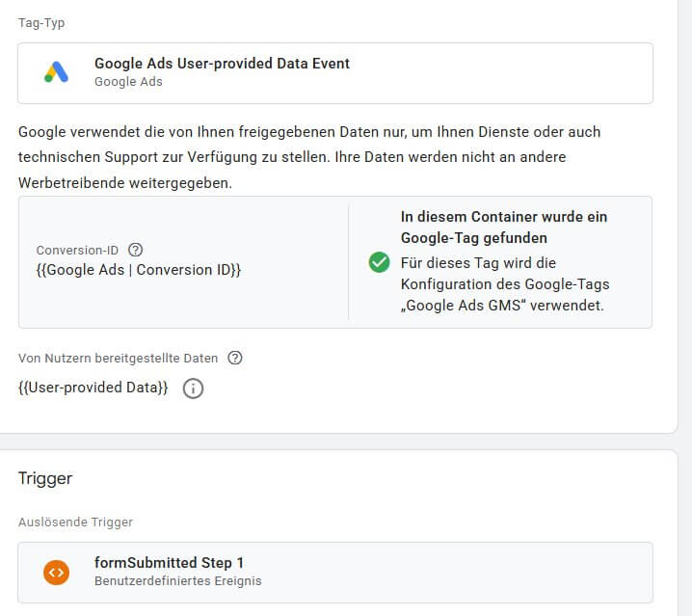
Task: Click the 'Von Nutzern bereitgestellte Daten' label
Action: click(x=118, y=358)
